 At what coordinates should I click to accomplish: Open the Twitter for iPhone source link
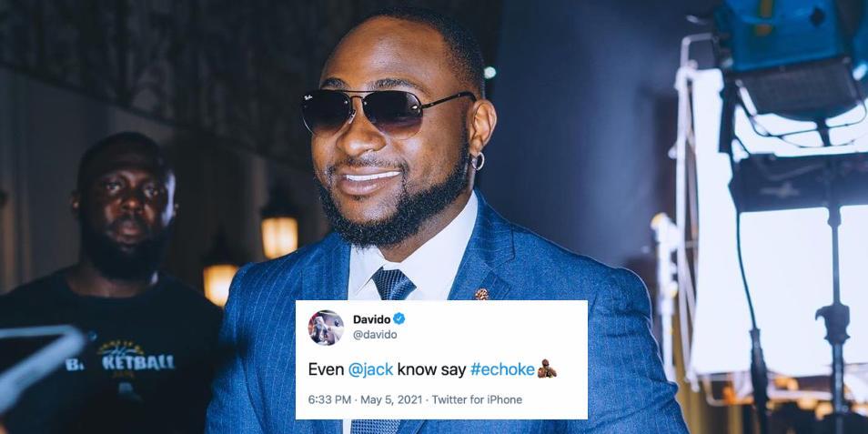coord(477,399)
